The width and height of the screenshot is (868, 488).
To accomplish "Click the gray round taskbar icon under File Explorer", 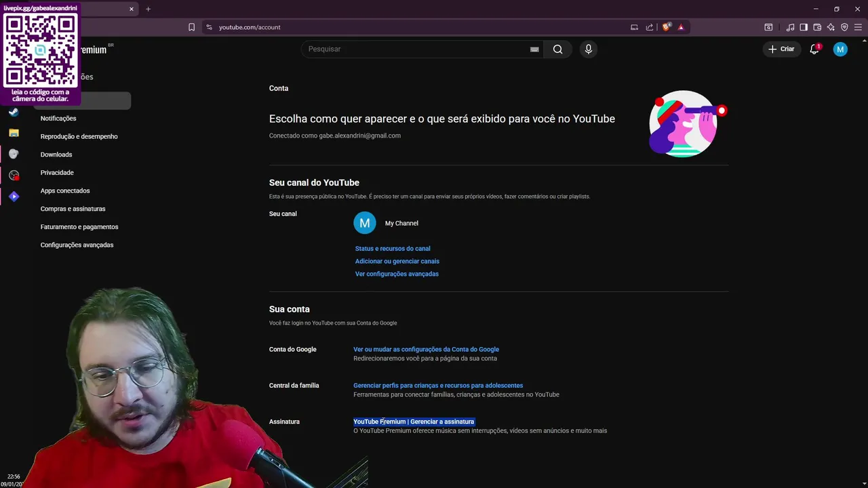I will click(x=14, y=154).
